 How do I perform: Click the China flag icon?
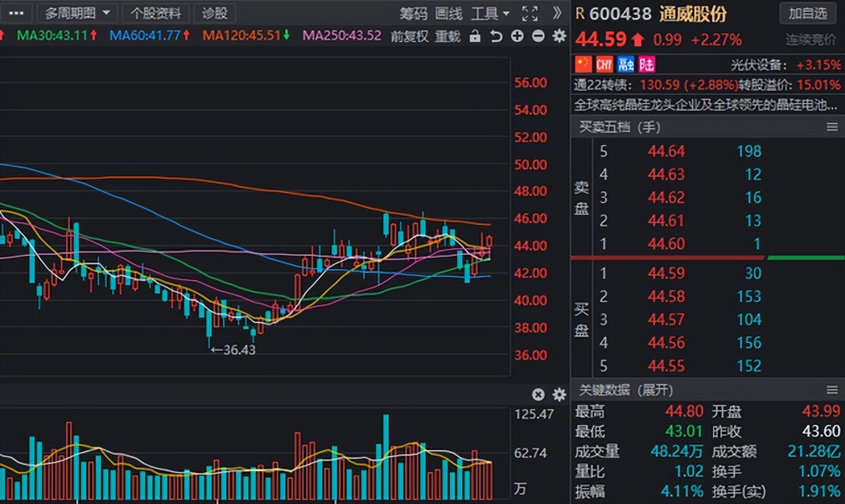[583, 64]
